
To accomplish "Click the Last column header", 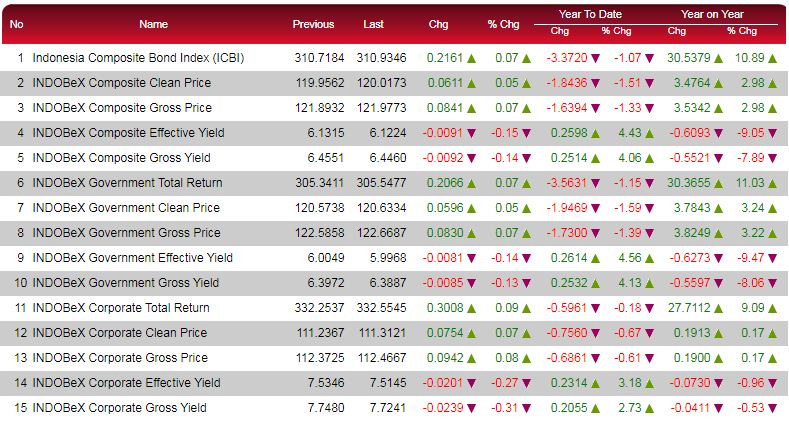I will tap(373, 24).
